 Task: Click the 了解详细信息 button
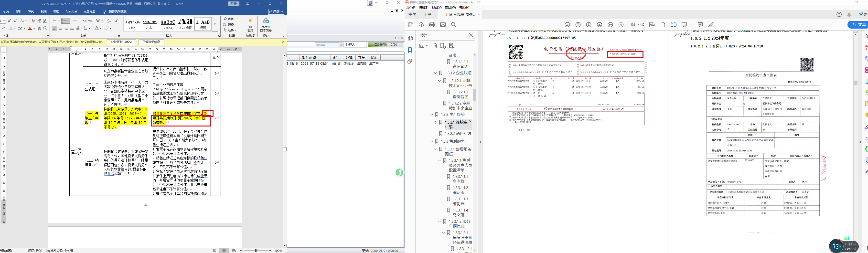click(151, 42)
